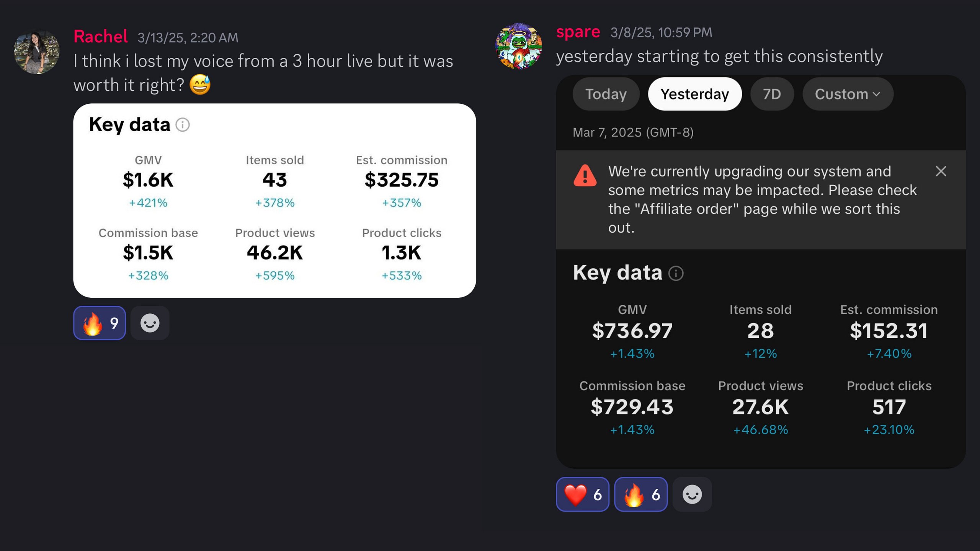The height and width of the screenshot is (551, 980).
Task: Click the Rachel username
Action: [x=100, y=37]
